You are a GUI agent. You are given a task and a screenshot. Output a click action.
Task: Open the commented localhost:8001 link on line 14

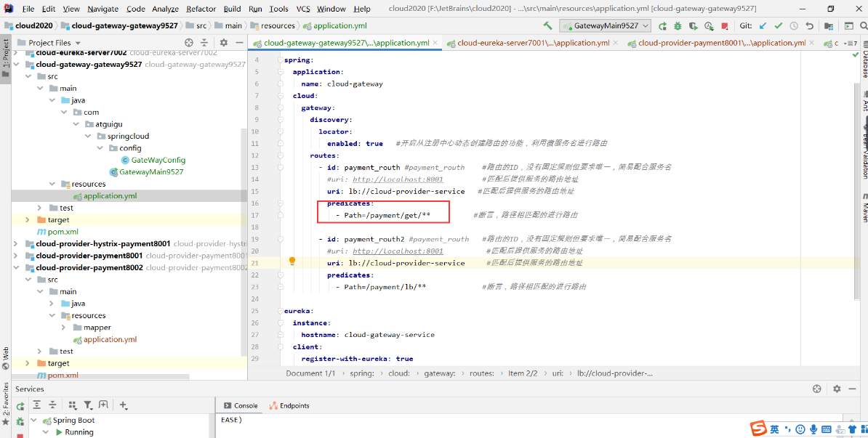click(398, 179)
